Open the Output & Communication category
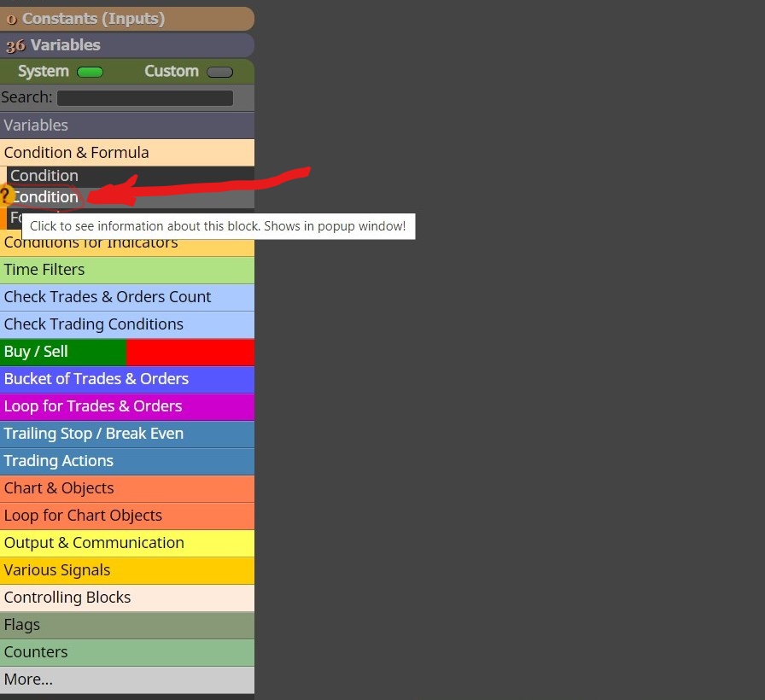Screen dimensions: 765x700 pyautogui.click(x=127, y=543)
